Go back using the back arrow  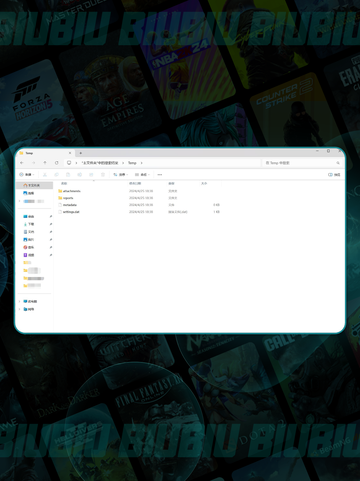tap(22, 163)
